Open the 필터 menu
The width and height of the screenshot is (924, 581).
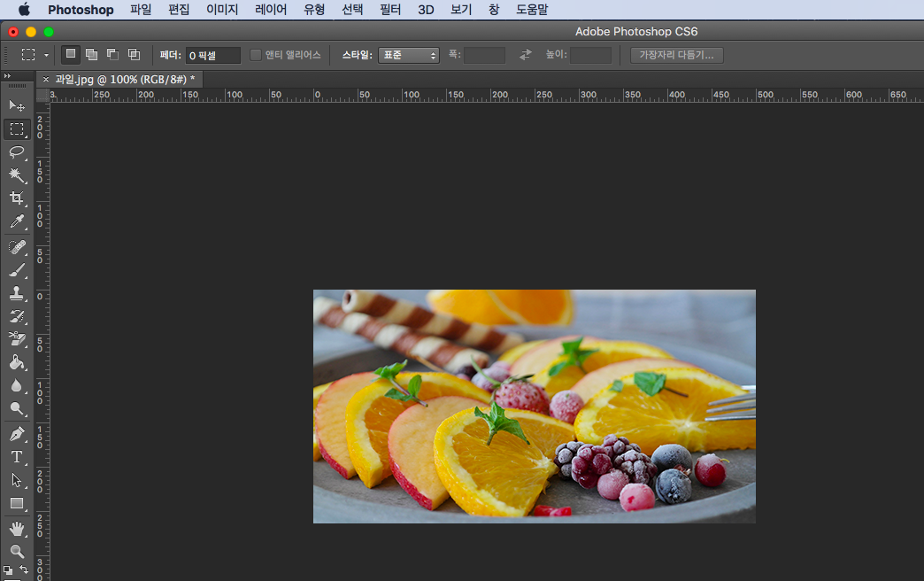pyautogui.click(x=390, y=10)
